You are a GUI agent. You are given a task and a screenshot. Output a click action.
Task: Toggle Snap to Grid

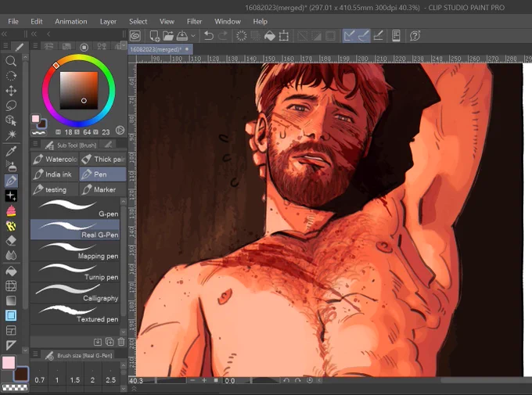point(379,36)
